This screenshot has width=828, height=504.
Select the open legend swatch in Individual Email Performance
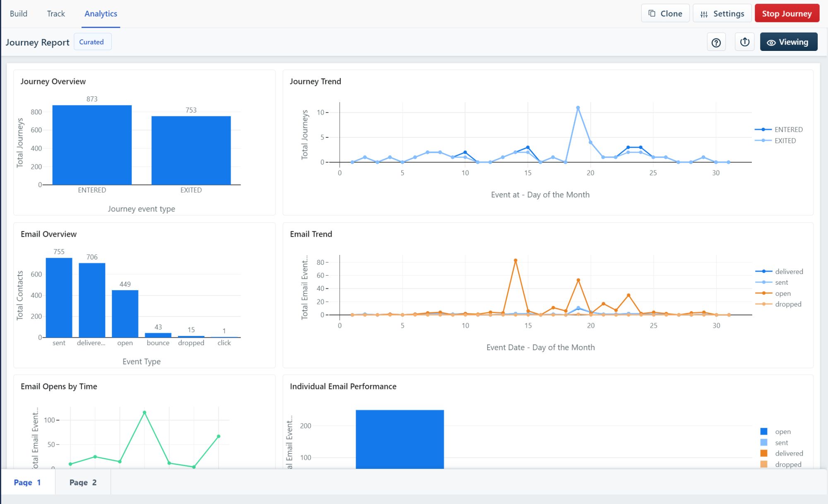[764, 431]
